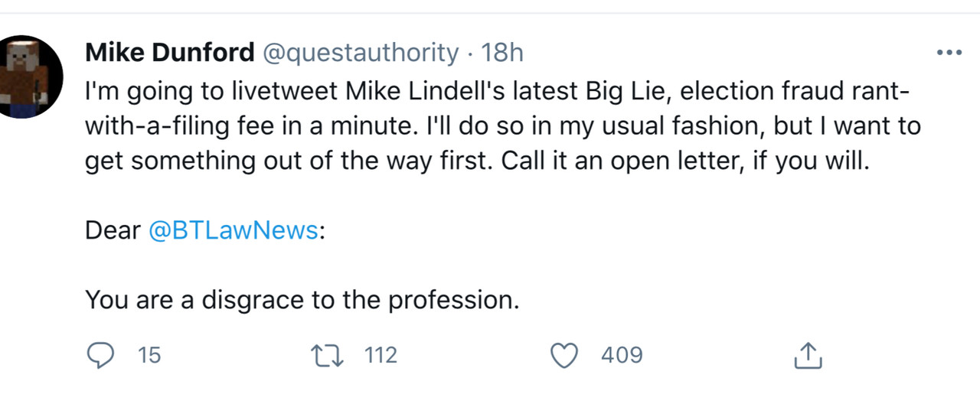Viewport: 980px width, 417px height.
Task: Expand the three-dot more options menu
Action: (x=949, y=53)
